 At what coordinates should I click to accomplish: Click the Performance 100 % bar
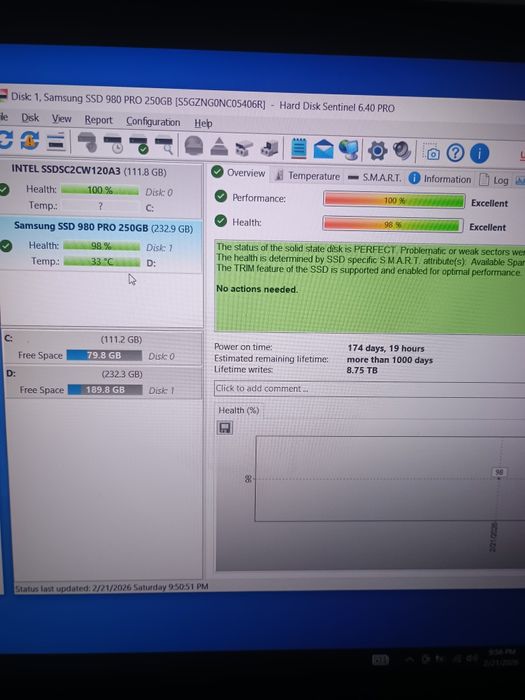click(x=394, y=200)
